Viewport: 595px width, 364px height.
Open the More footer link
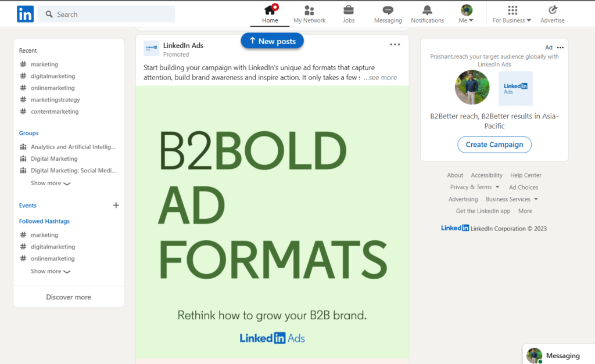click(525, 211)
